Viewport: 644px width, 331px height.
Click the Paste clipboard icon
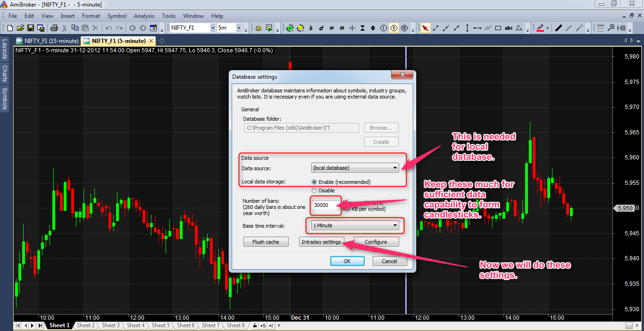click(85, 28)
